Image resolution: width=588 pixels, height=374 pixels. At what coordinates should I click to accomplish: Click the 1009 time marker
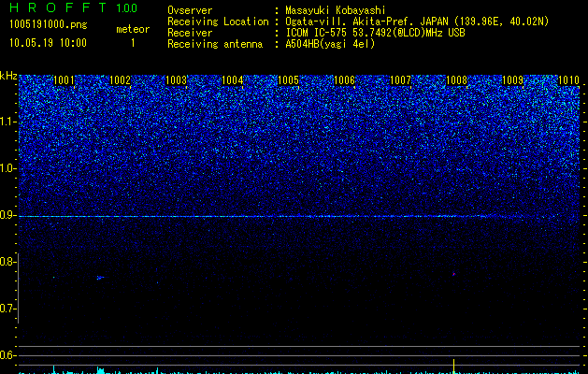(x=512, y=80)
